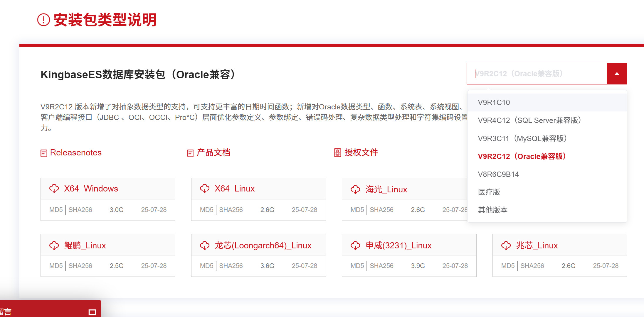
Task: Click SHA256 checksum under 兆芯_Linux
Action: point(532,266)
